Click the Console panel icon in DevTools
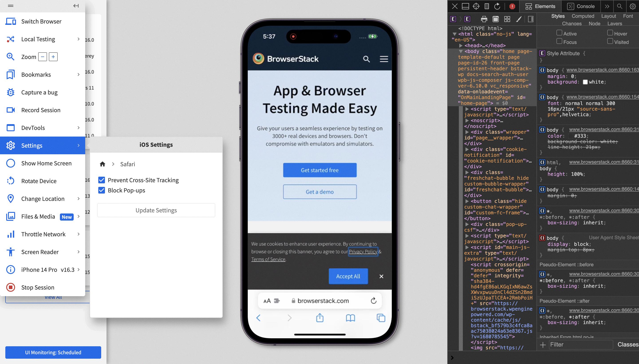The image size is (639, 364). 570,6
